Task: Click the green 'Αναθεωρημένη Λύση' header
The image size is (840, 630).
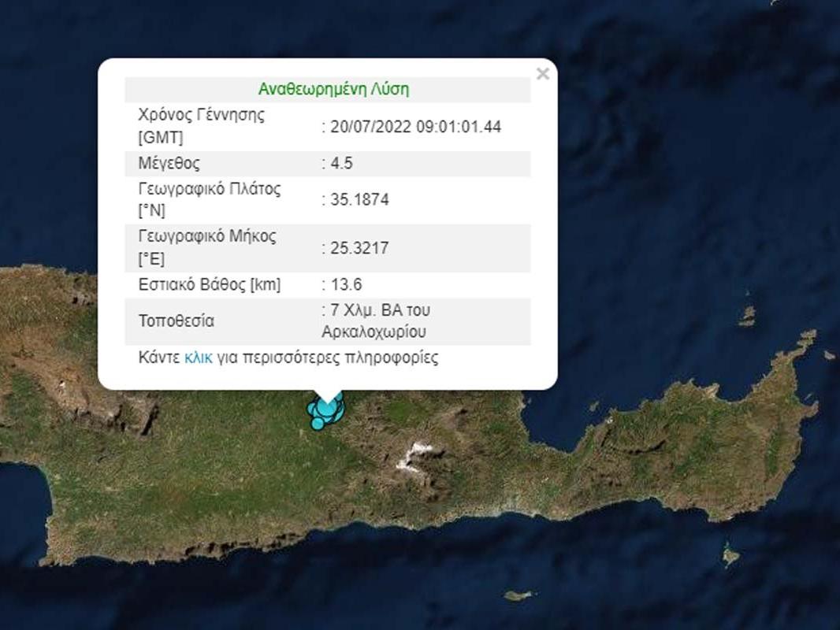Action: [x=333, y=89]
